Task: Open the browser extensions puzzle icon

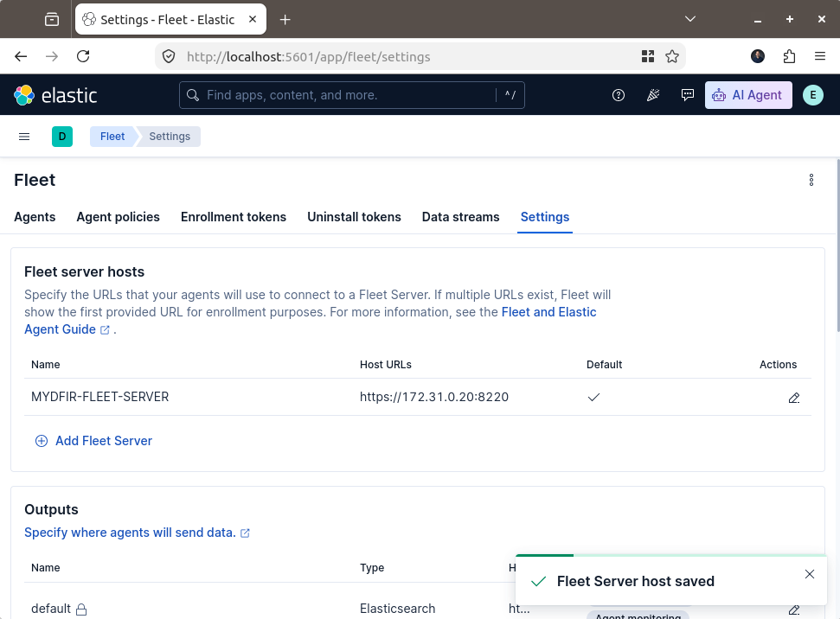Action: 789,56
